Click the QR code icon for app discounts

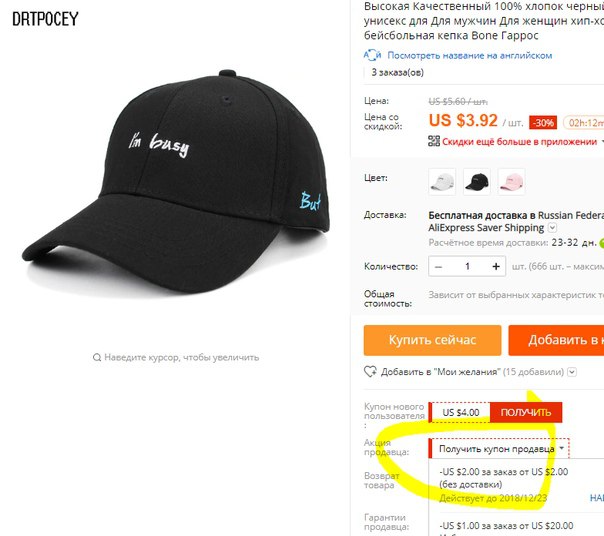click(434, 141)
